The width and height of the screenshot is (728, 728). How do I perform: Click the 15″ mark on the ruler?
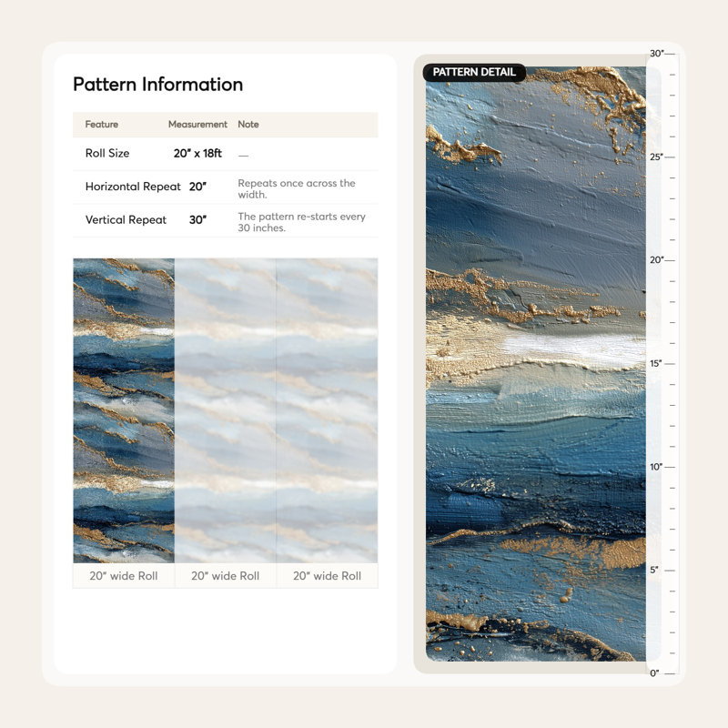656,363
